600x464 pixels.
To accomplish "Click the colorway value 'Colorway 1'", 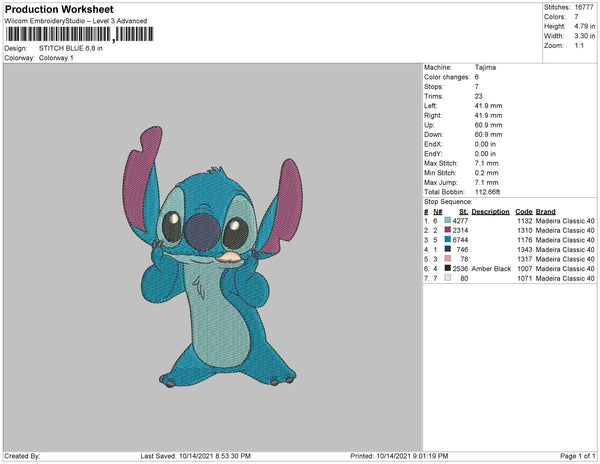I will click(56, 58).
